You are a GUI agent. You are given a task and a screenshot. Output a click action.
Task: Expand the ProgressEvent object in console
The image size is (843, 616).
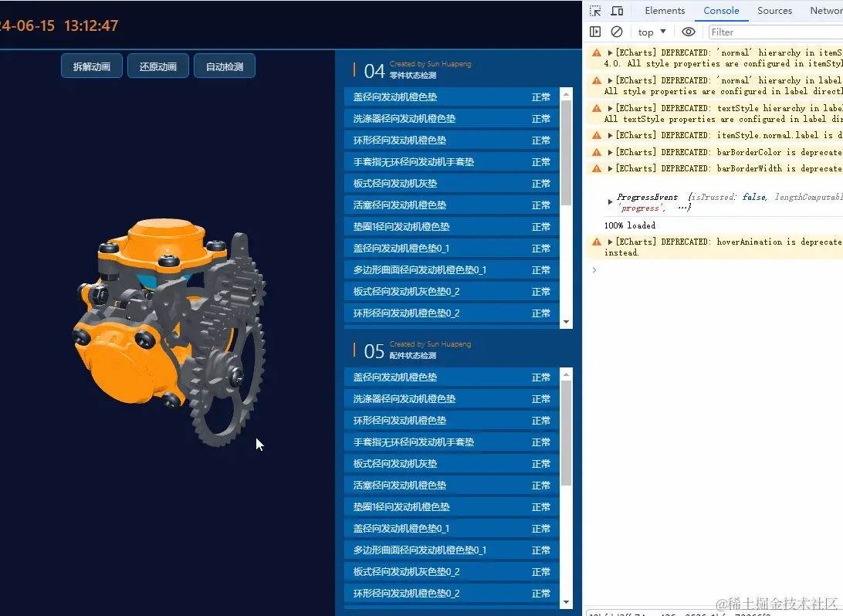click(x=611, y=202)
